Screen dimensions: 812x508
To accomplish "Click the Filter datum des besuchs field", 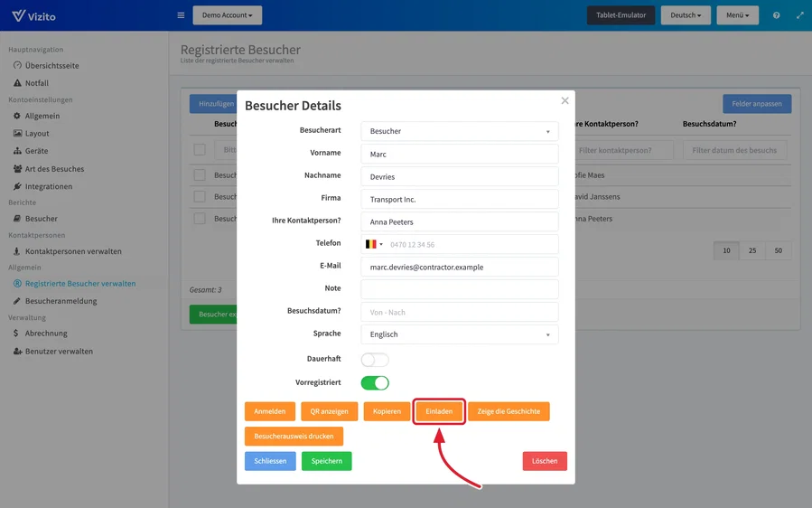I will [x=735, y=150].
